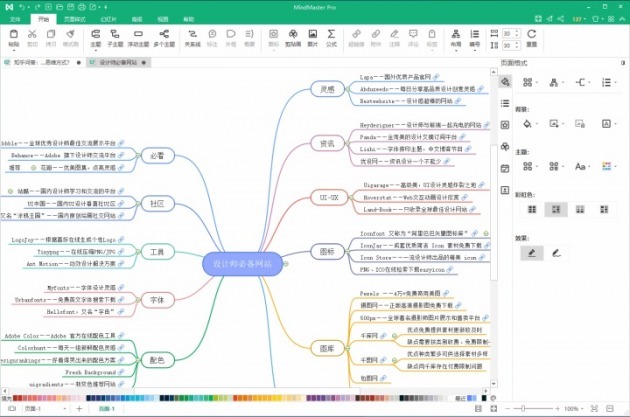Image resolution: width=630 pixels, height=417 pixels.
Task: Collapse the 千库网 subtopics circle
Action: [395, 336]
